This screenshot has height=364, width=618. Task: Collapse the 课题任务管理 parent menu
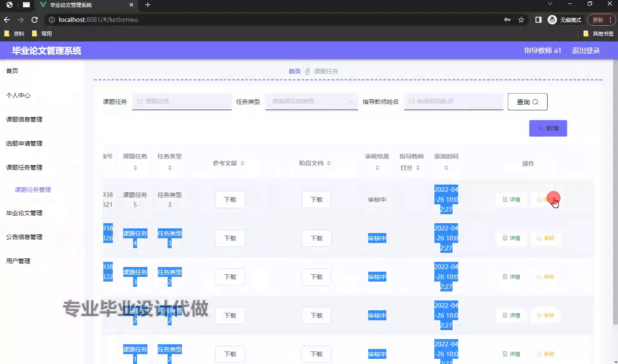42,167
